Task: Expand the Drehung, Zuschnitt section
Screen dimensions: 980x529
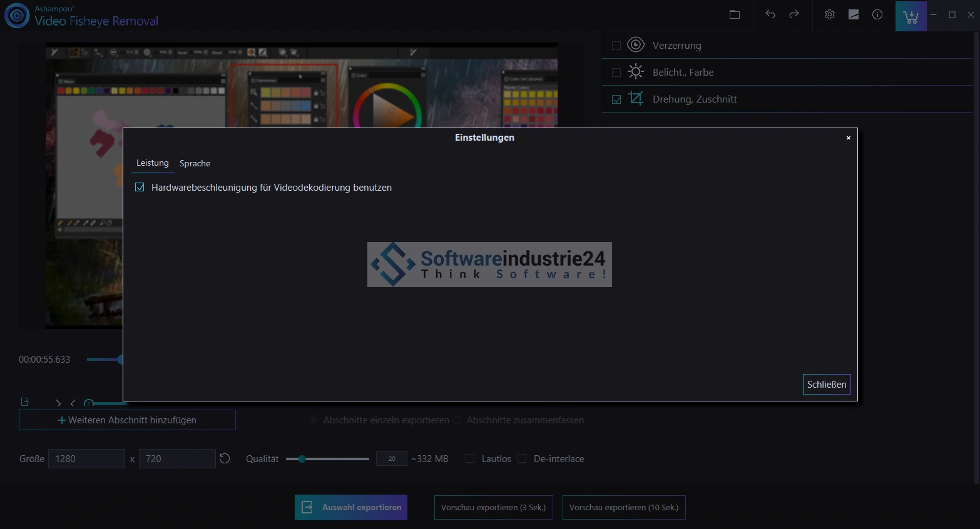Action: pyautogui.click(x=694, y=99)
